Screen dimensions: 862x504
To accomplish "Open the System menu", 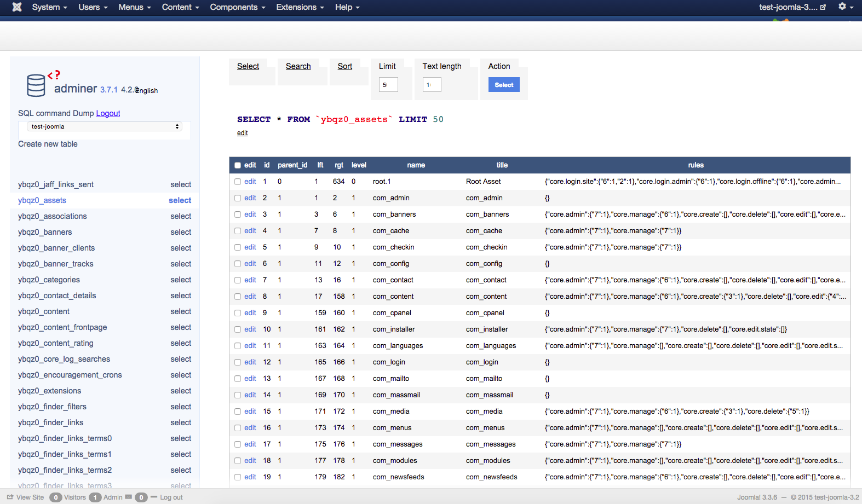I will tap(49, 7).
